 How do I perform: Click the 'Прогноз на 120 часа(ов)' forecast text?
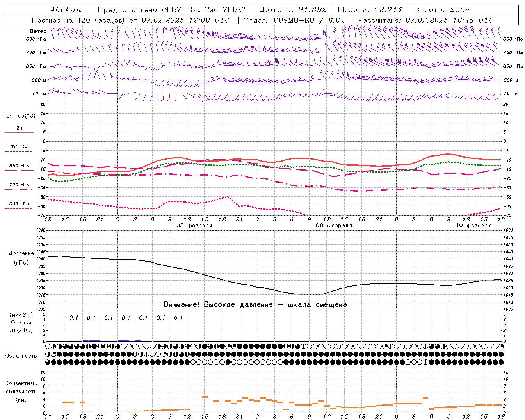point(79,20)
